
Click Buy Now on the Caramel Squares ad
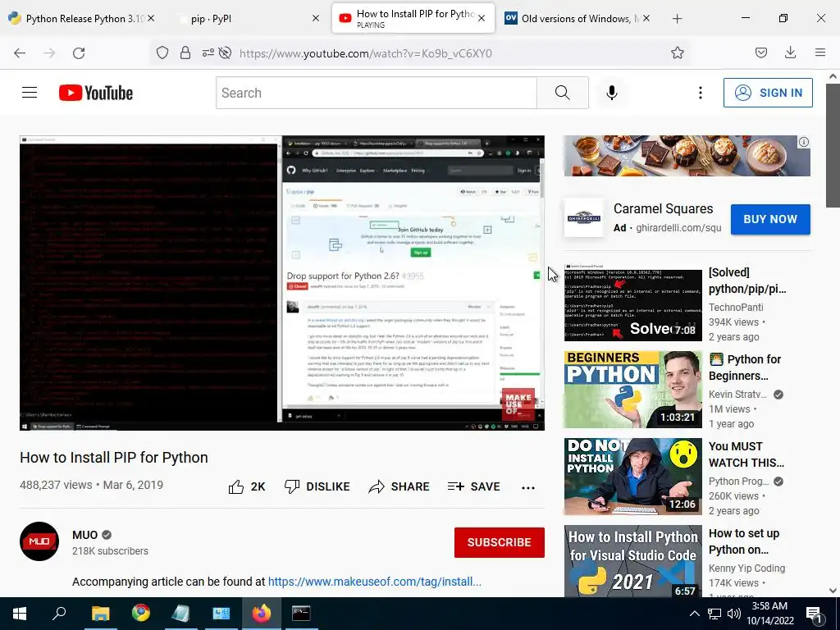tap(769, 219)
